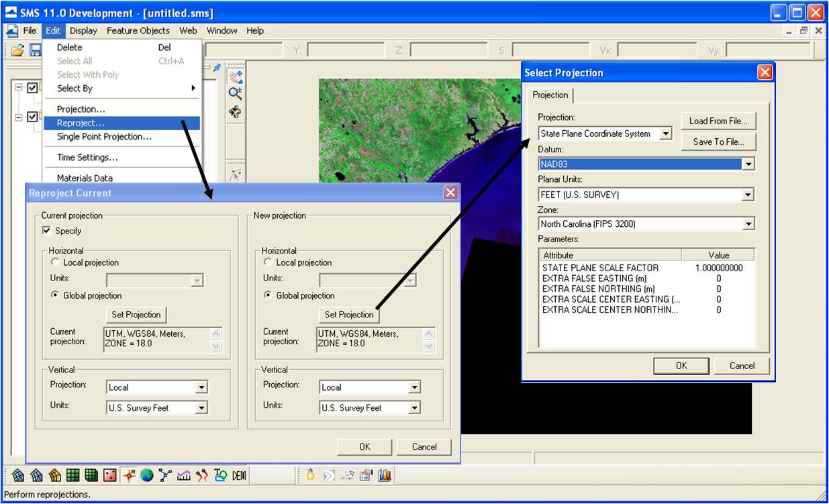Switch to the red particle paths module
Viewport: 829px width, 504px height.
tap(201, 476)
